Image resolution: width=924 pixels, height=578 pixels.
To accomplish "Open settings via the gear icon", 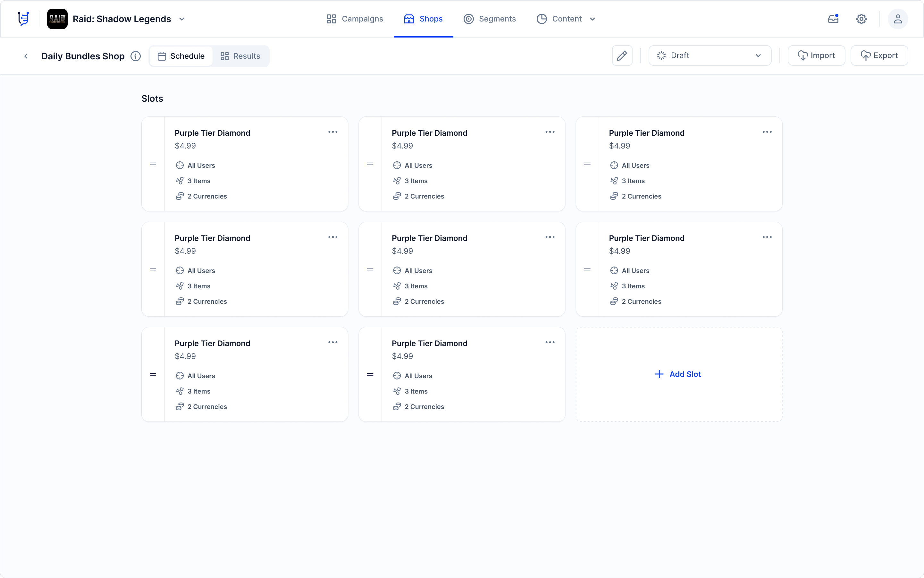I will pos(861,18).
